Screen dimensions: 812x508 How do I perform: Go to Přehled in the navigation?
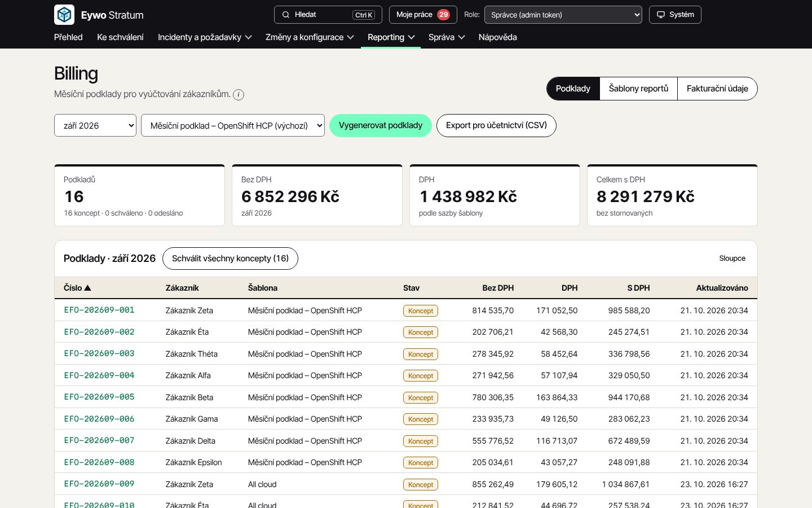click(x=68, y=37)
